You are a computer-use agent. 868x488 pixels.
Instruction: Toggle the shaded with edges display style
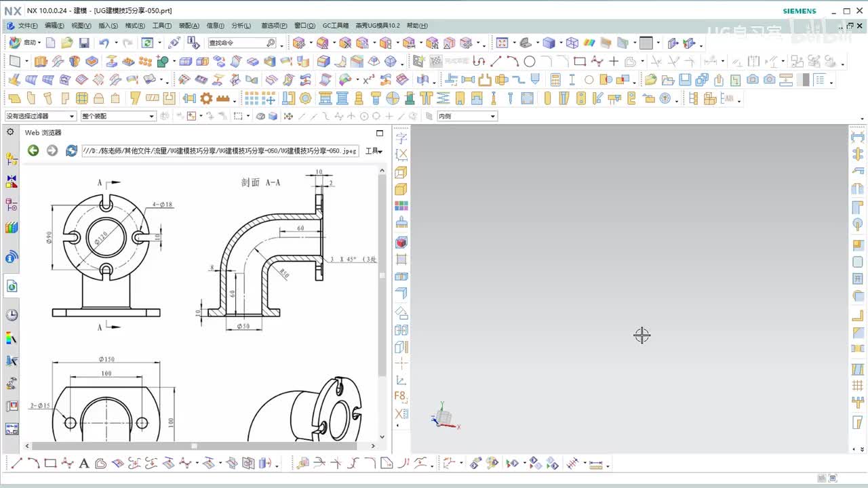549,43
